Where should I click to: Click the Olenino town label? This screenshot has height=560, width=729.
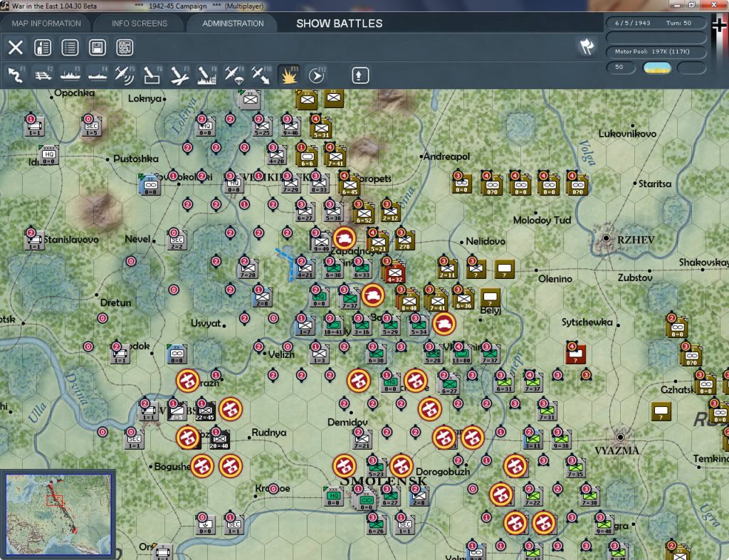[x=555, y=279]
